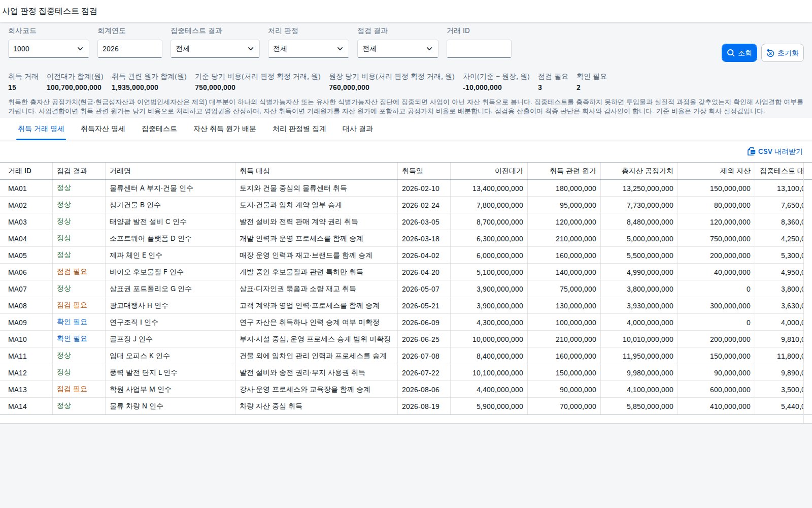Click the 회계연도 input field with 2026

tap(130, 49)
